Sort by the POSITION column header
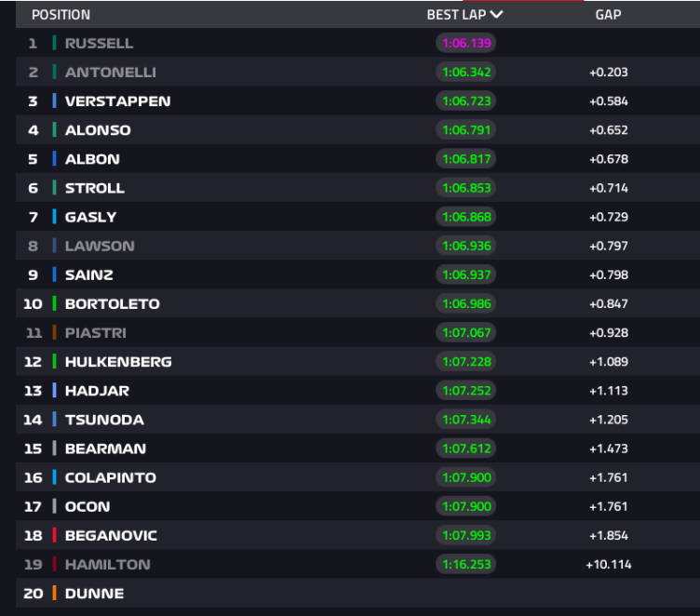 61,15
